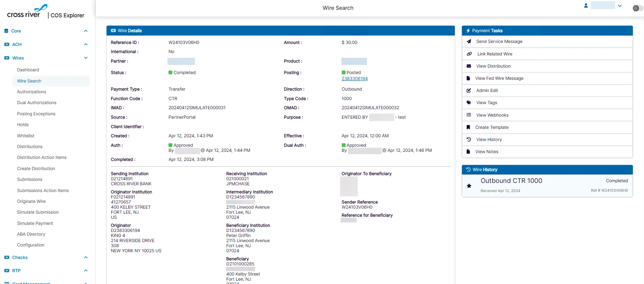Click the document View Notes icon
The width and height of the screenshot is (644, 284).
468,151
